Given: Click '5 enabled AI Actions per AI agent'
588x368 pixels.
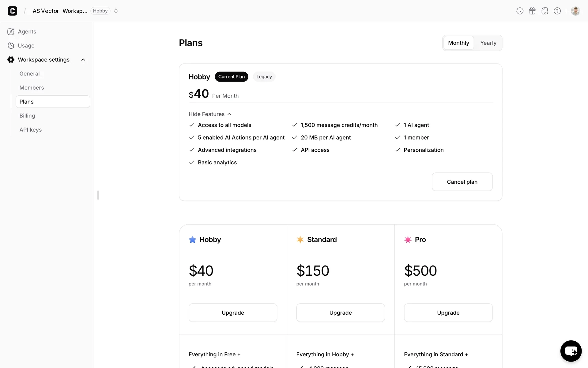Looking at the screenshot, I should pos(241,138).
